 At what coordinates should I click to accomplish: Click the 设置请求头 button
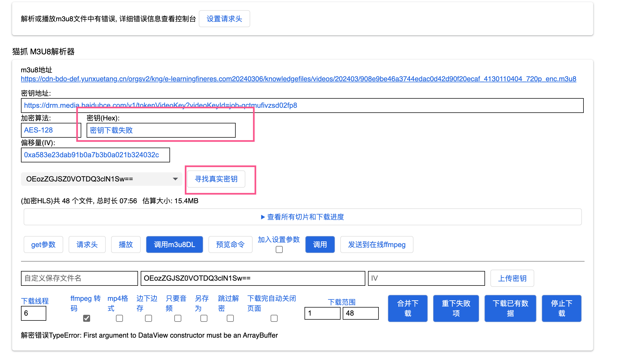[224, 19]
